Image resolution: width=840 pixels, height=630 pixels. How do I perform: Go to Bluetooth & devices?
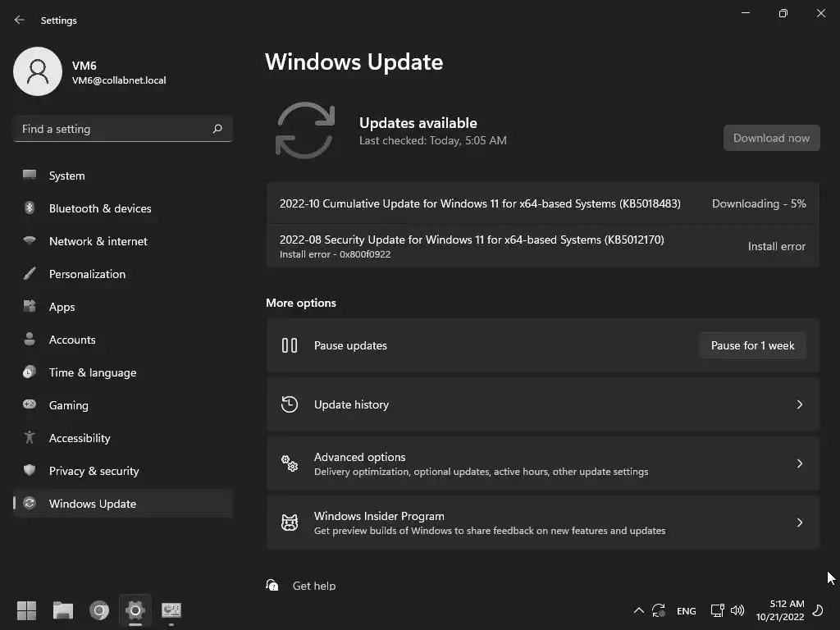pyautogui.click(x=123, y=208)
